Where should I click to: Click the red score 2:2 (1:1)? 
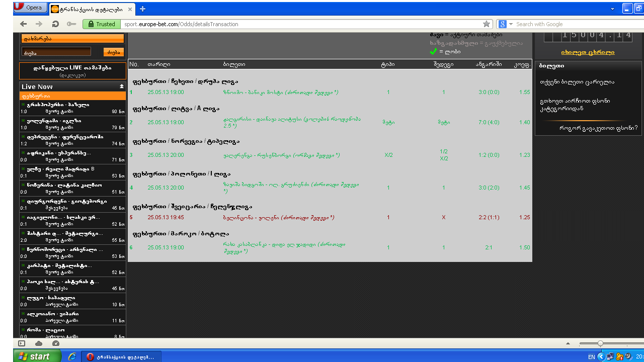pyautogui.click(x=489, y=218)
